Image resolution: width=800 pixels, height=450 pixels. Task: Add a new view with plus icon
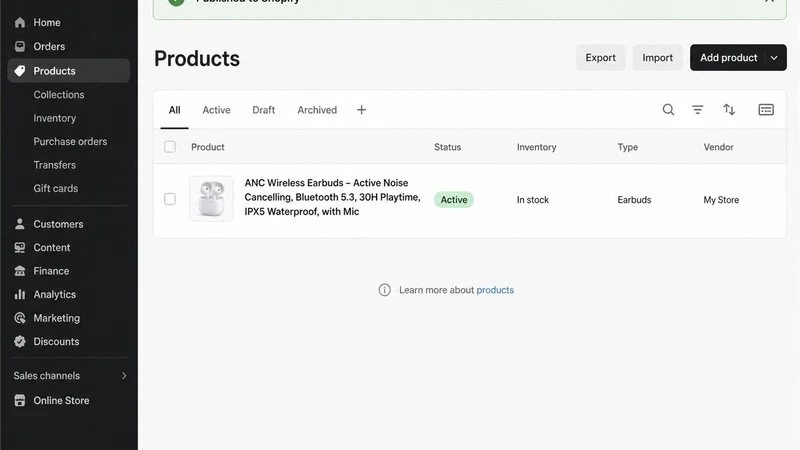click(x=361, y=110)
